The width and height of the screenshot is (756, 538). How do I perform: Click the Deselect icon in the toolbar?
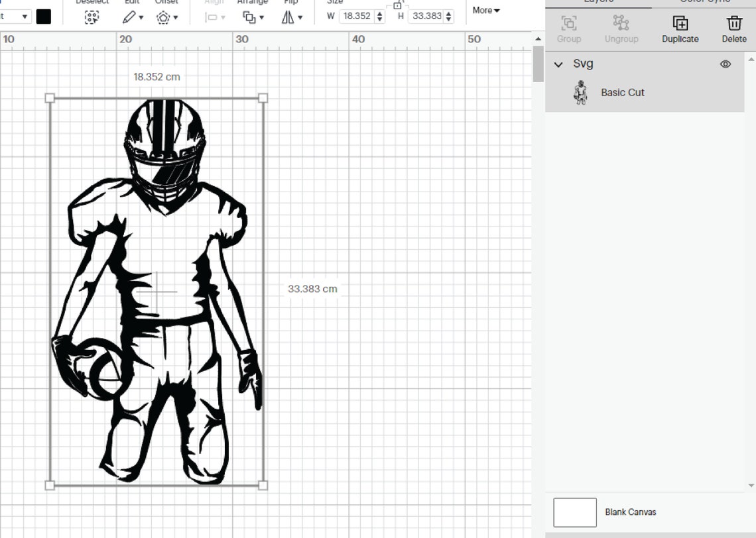92,17
